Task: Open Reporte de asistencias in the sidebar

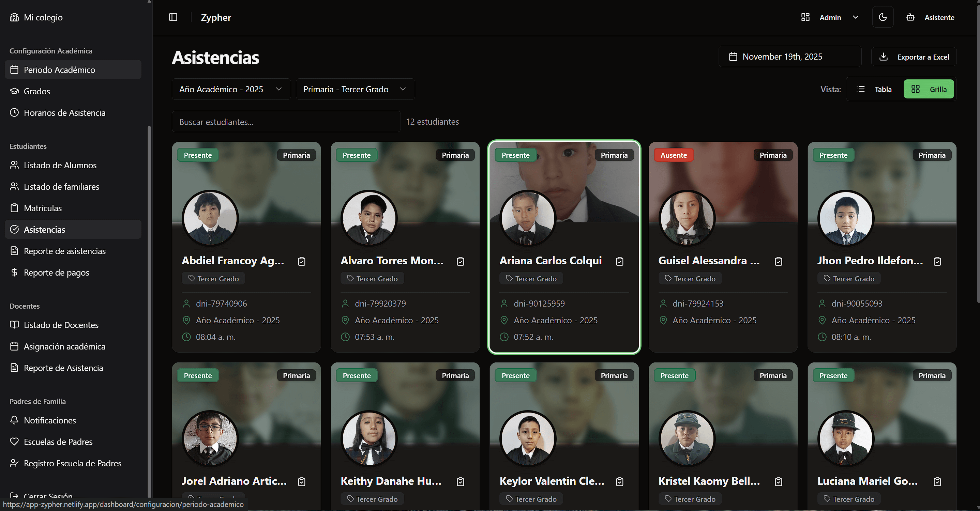Action: tap(65, 251)
